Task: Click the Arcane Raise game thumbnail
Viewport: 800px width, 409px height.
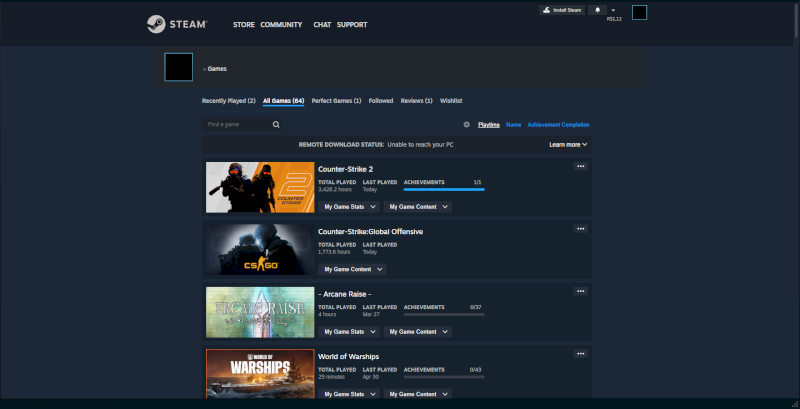Action: click(260, 312)
